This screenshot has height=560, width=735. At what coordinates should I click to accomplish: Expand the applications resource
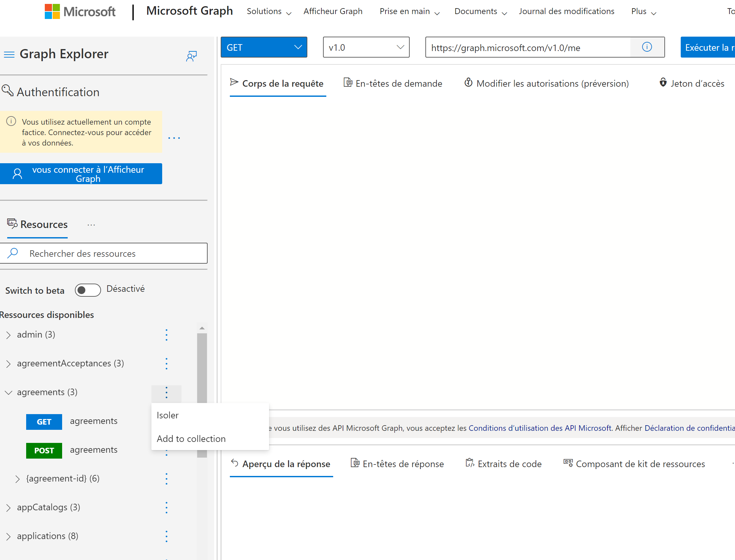tap(9, 536)
